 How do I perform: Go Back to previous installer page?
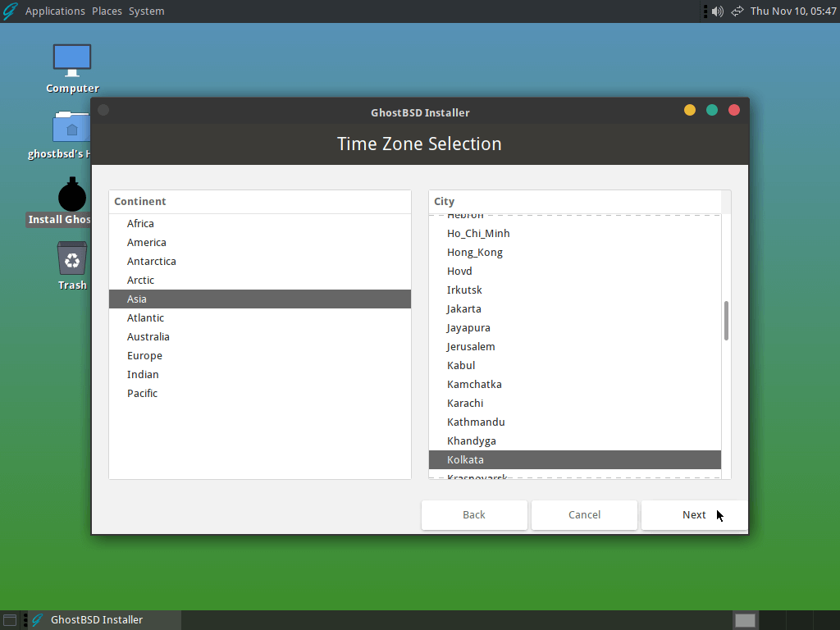click(x=474, y=515)
